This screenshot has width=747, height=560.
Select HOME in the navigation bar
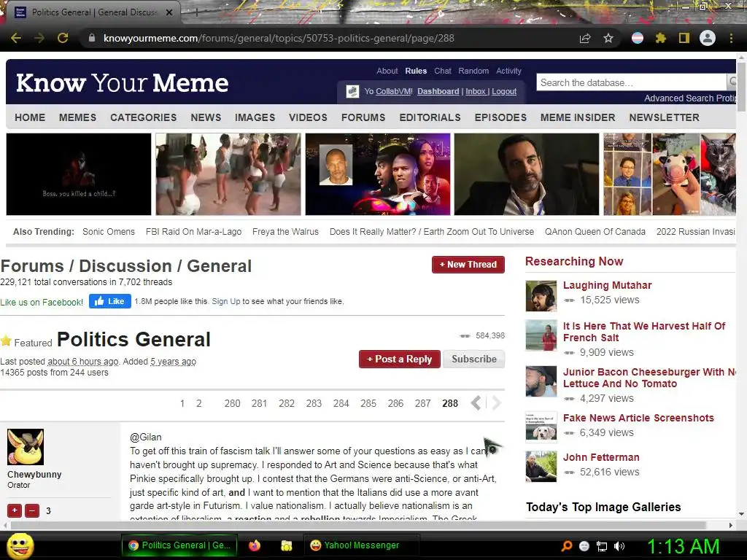tap(30, 117)
